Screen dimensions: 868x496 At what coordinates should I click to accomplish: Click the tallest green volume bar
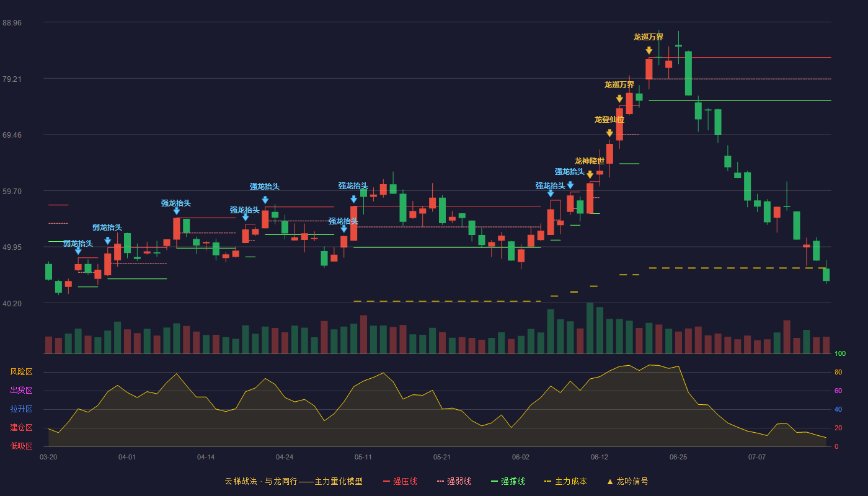tap(590, 328)
